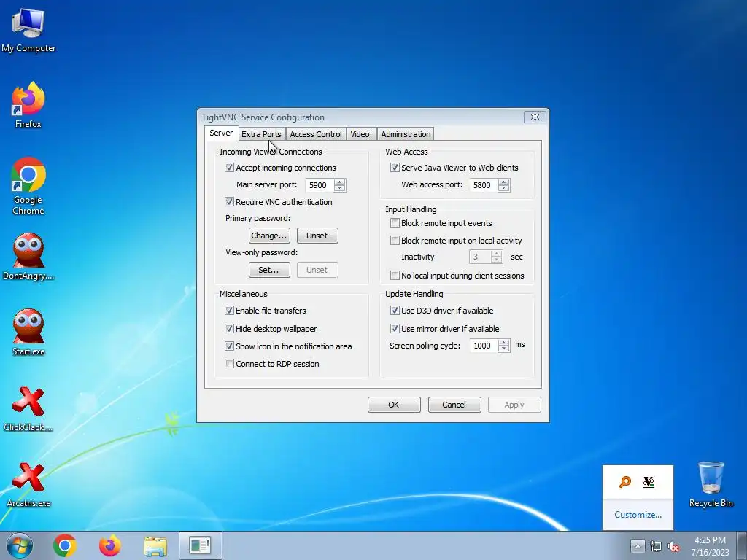Increase main server port with up arrow

pyautogui.click(x=340, y=182)
